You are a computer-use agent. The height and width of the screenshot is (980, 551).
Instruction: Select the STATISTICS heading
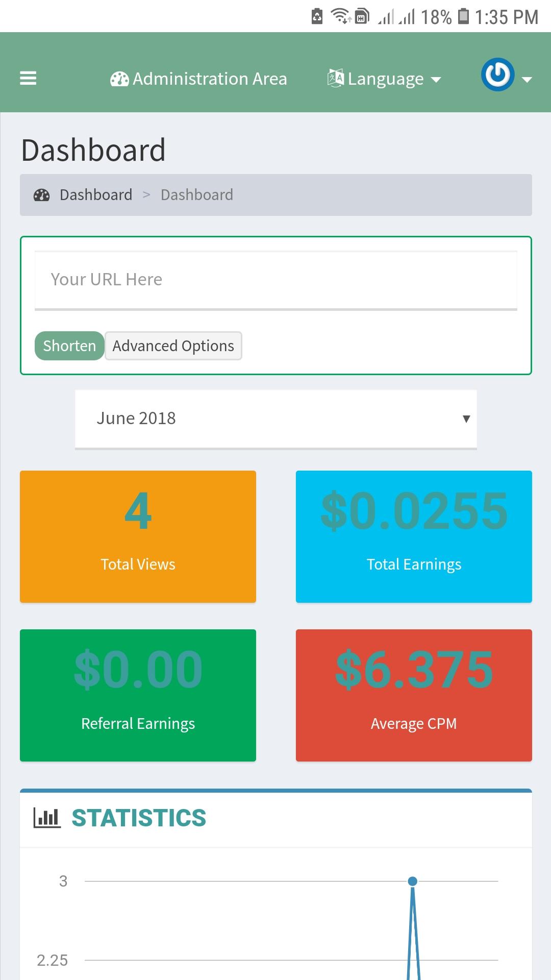139,818
